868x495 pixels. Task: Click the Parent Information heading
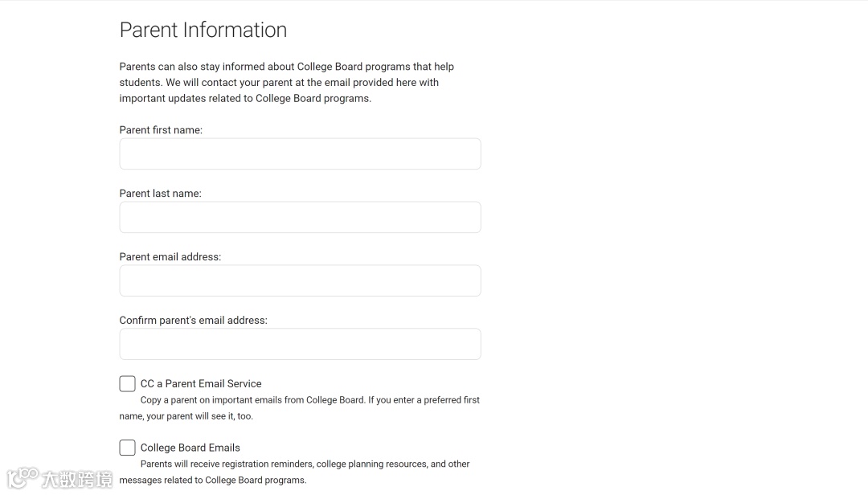point(203,30)
